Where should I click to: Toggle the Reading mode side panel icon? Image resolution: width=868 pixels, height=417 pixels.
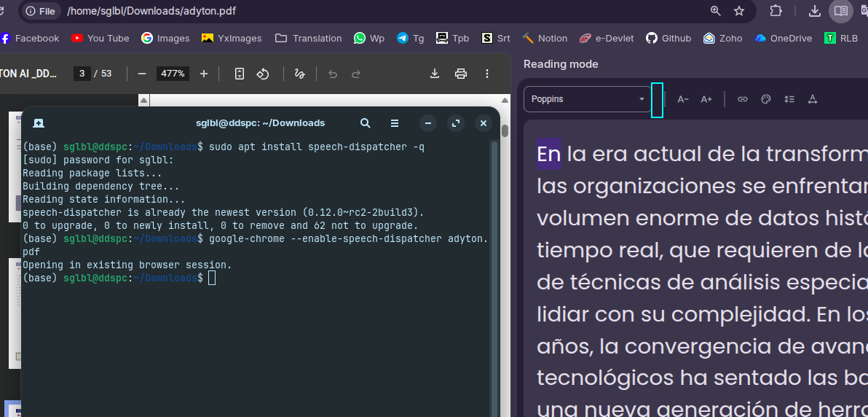pyautogui.click(x=840, y=11)
